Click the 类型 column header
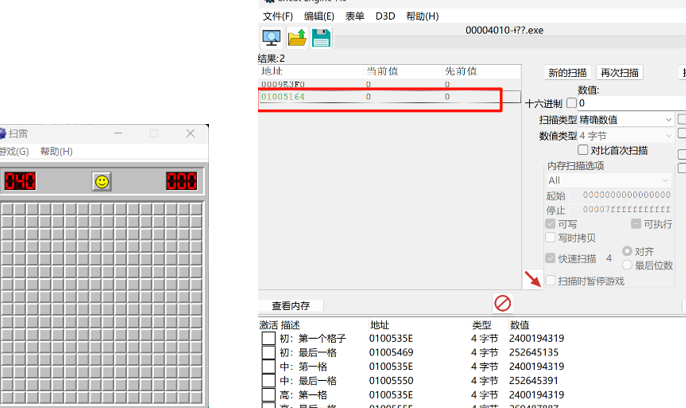 point(481,325)
